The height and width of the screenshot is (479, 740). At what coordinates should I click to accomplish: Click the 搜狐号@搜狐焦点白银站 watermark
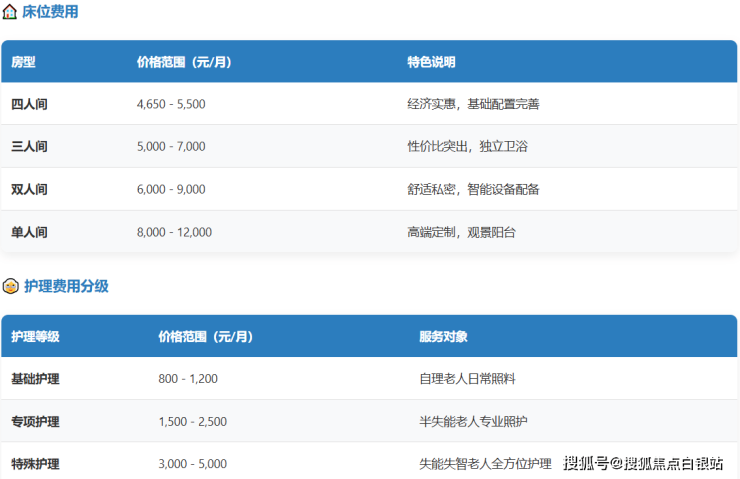pyautogui.click(x=643, y=463)
